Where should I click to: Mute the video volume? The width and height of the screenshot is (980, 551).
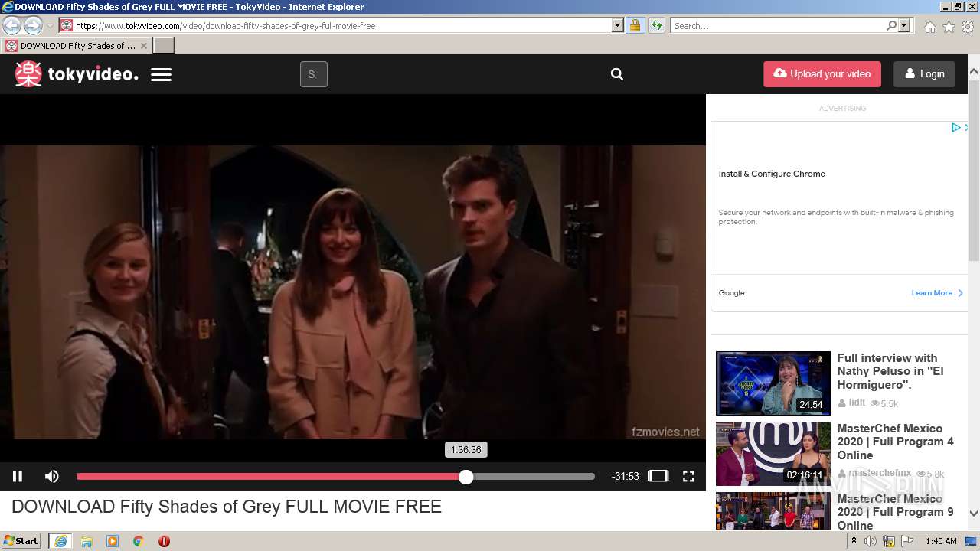(x=52, y=476)
